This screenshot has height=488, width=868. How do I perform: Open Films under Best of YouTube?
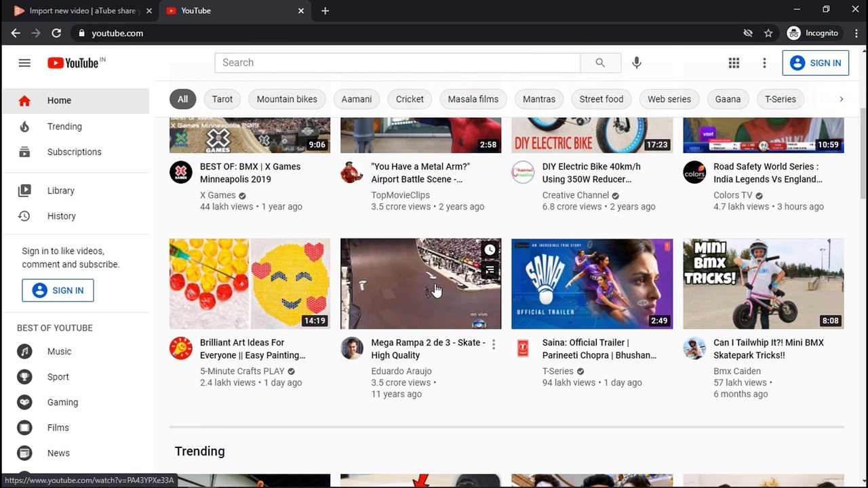pos(75,428)
